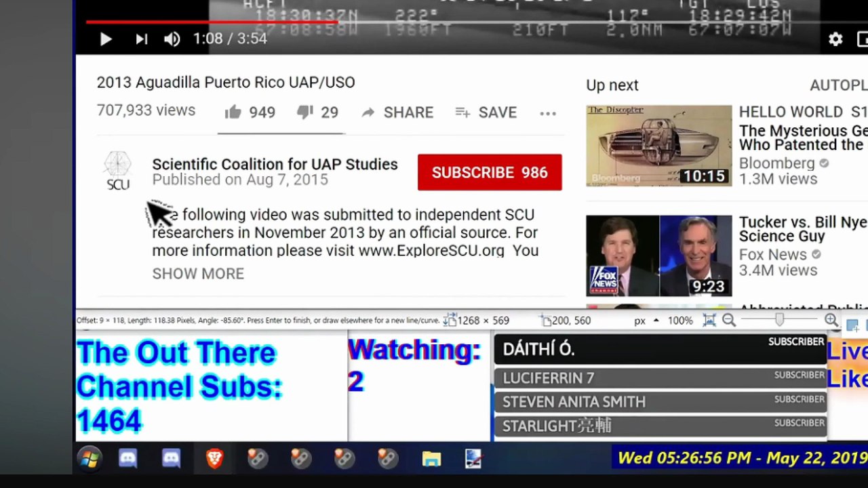This screenshot has height=488, width=868.
Task: Skip to the next video
Action: pyautogui.click(x=141, y=39)
